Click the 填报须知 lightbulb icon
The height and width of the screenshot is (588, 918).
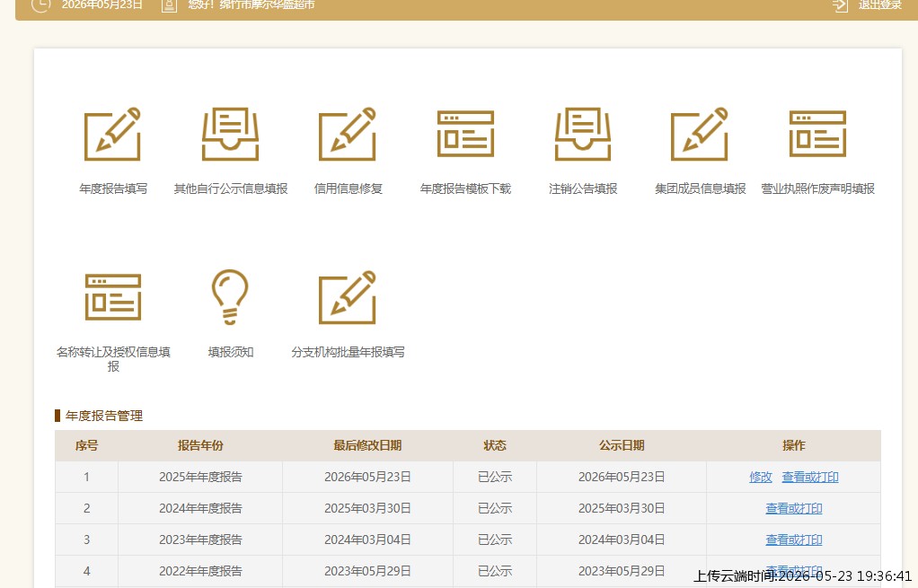pos(230,296)
